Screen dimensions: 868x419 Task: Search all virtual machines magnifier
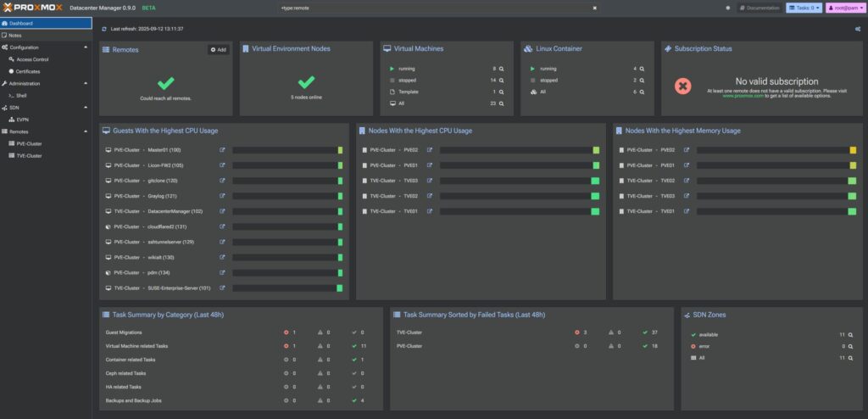501,103
